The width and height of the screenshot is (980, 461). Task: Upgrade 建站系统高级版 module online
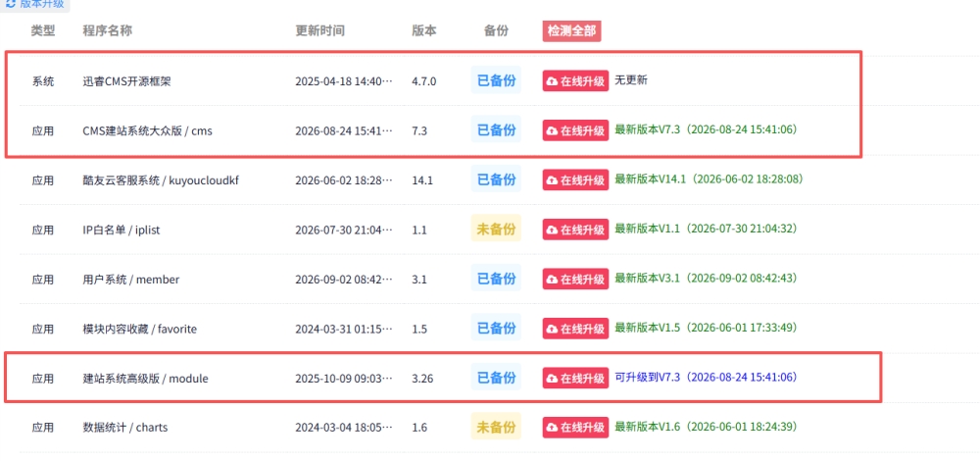[575, 379]
